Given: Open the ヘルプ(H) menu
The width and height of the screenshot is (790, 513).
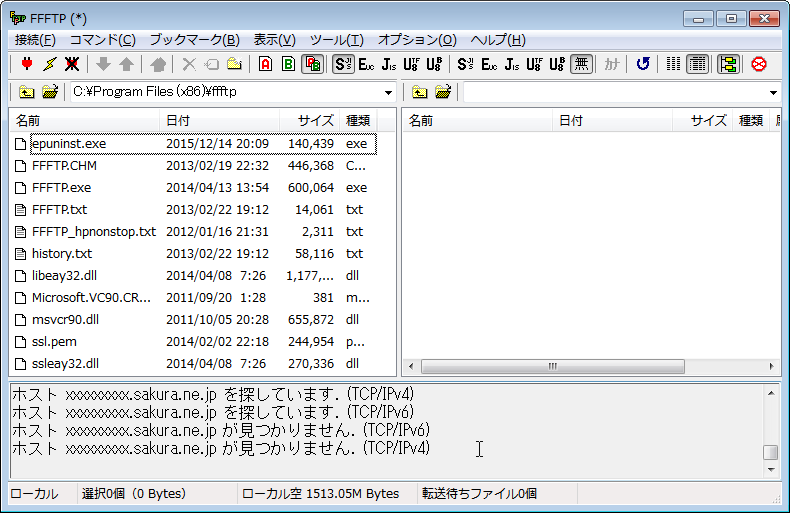Looking at the screenshot, I should [x=498, y=40].
